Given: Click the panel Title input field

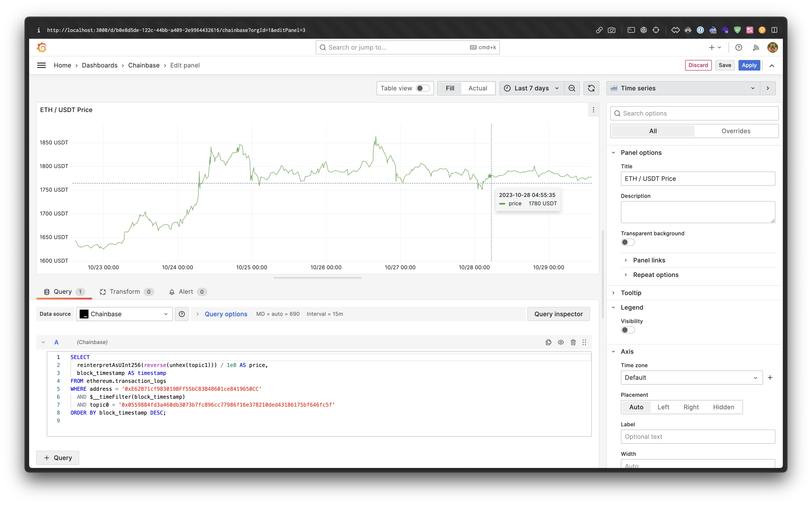Looking at the screenshot, I should [697, 179].
